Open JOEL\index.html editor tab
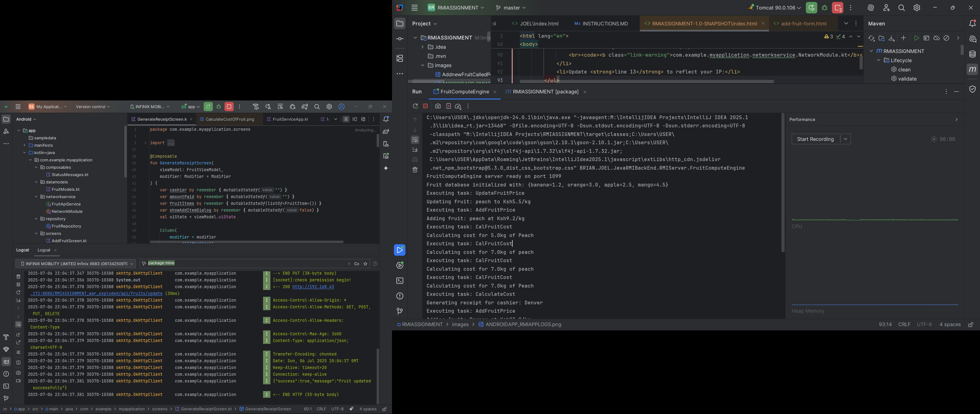Screen dimensions: 980x414 point(535,24)
